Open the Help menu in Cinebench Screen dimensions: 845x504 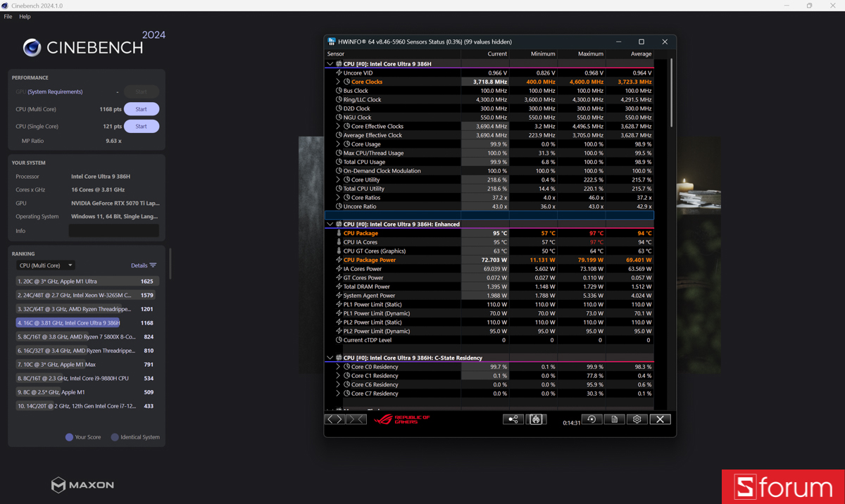(25, 17)
